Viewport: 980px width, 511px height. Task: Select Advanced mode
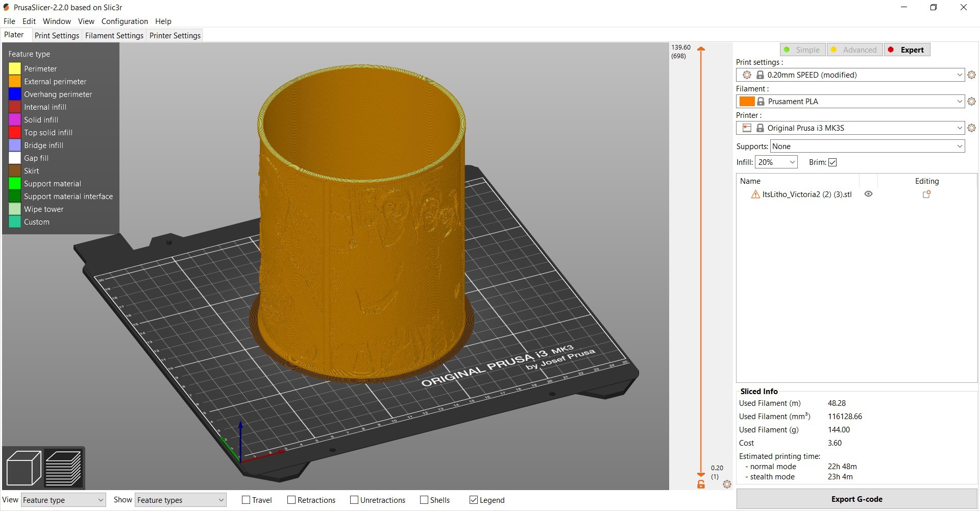pos(854,50)
